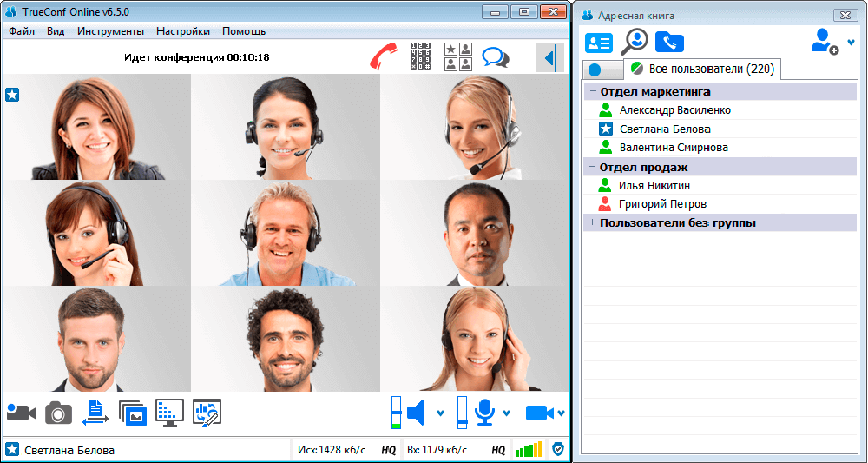Collapse side panel with the blue arrow
868x463 pixels.
pyautogui.click(x=549, y=58)
